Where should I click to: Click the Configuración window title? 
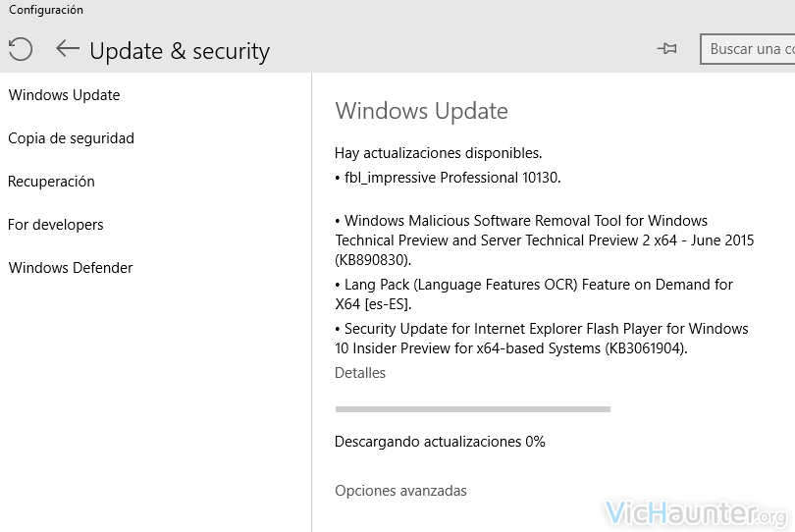45,10
